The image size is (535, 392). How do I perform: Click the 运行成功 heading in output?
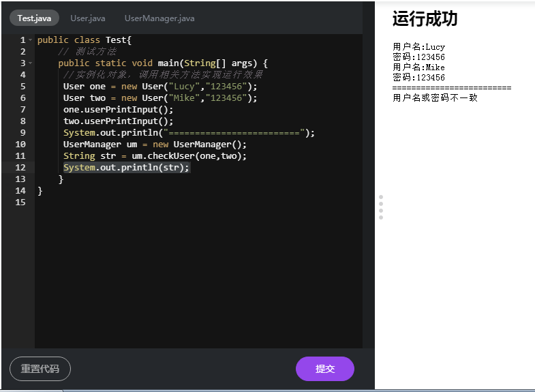tap(425, 18)
